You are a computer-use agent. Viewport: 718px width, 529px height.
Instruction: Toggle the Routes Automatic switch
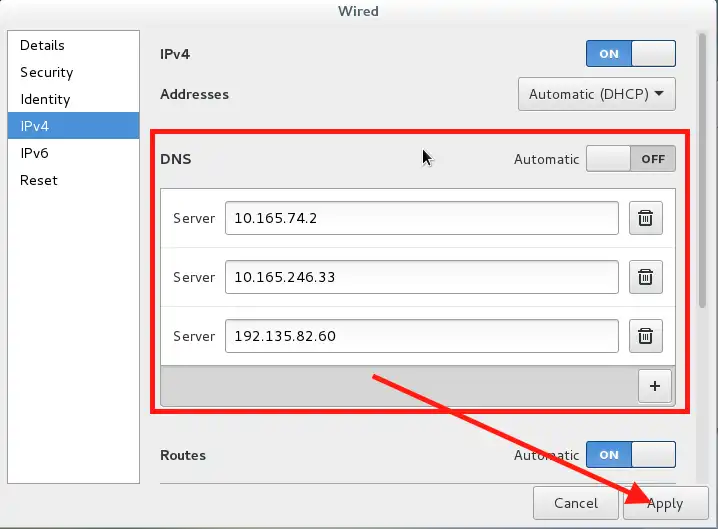[x=631, y=454]
